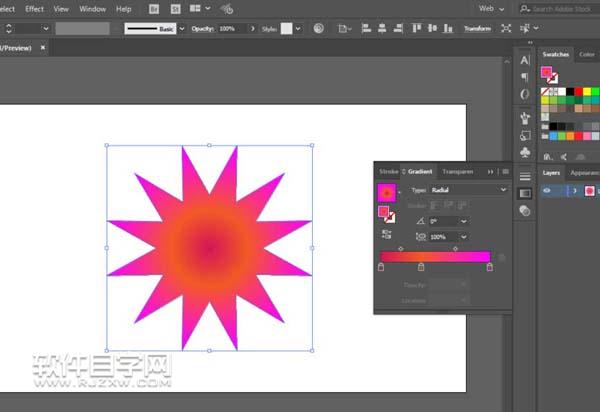
Task: Open the Gradient panel dock icon
Action: [525, 193]
